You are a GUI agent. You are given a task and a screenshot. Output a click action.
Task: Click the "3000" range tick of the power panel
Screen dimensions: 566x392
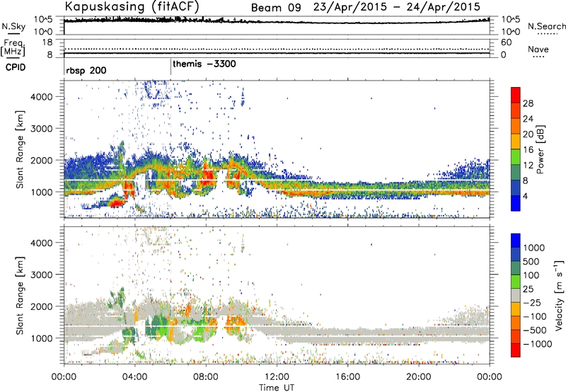(41, 129)
